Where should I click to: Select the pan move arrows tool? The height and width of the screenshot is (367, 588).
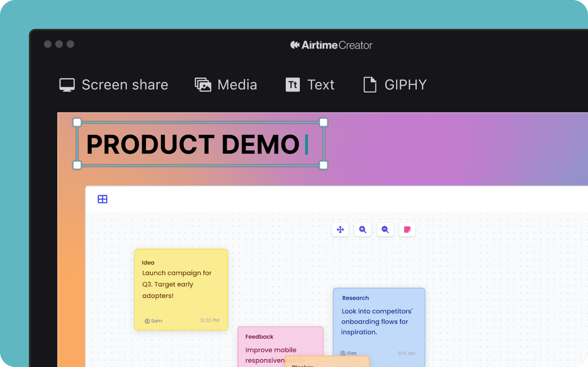[x=340, y=230]
